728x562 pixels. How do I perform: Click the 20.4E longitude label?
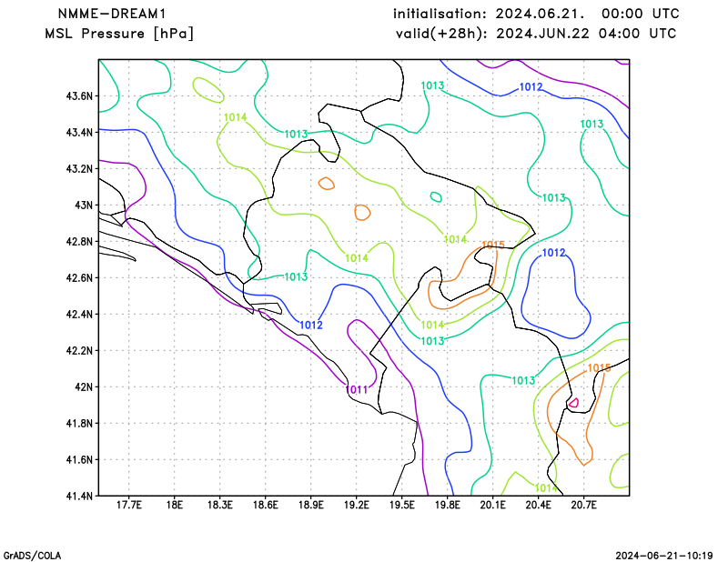click(538, 505)
